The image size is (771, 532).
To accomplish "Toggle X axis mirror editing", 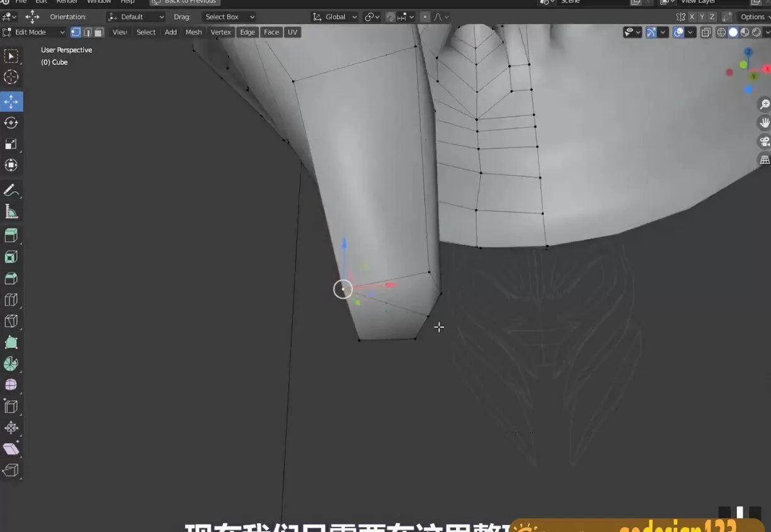I will [691, 16].
